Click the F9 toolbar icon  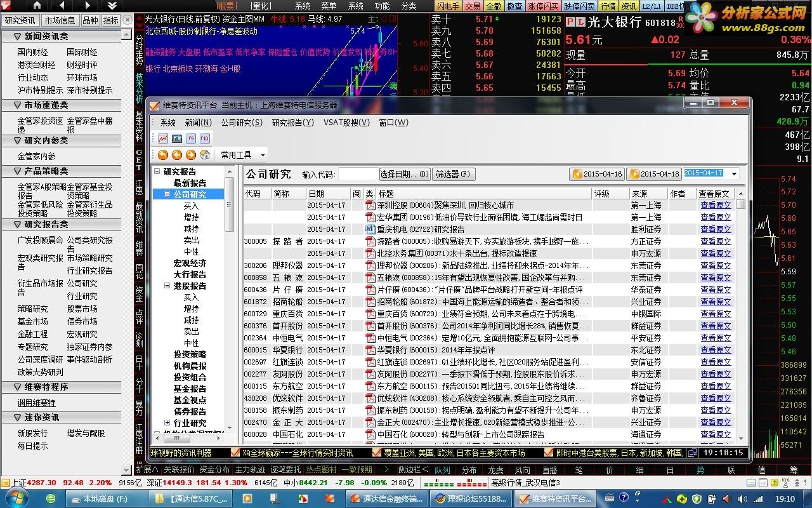191,138
